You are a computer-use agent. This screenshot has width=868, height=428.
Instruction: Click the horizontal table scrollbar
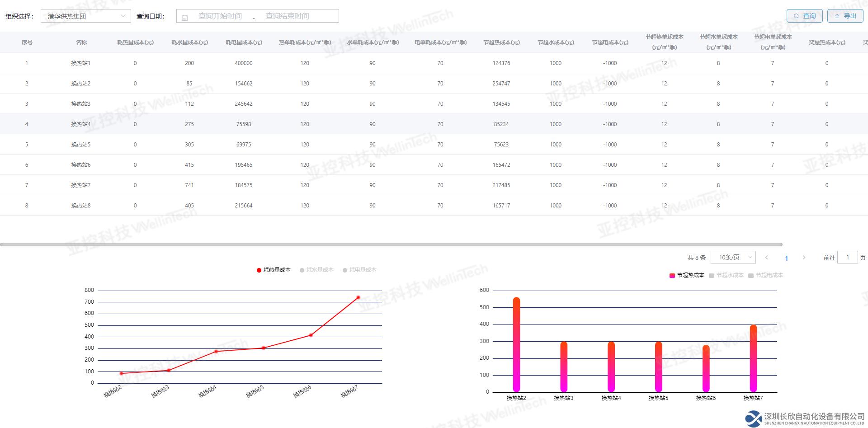coord(391,245)
